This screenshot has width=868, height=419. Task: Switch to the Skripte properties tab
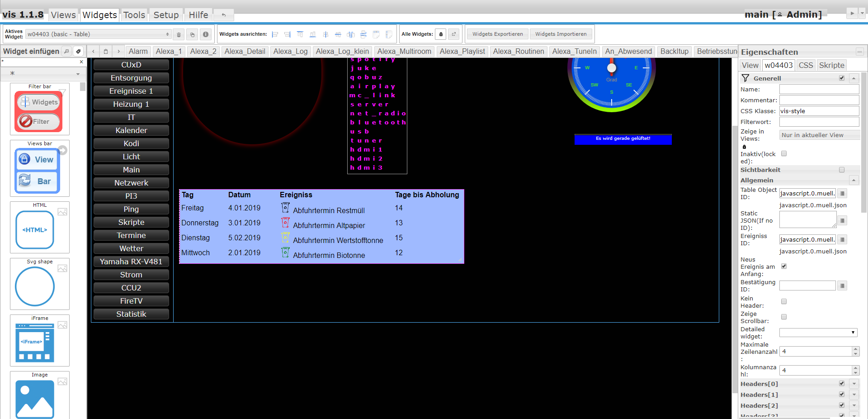(832, 65)
